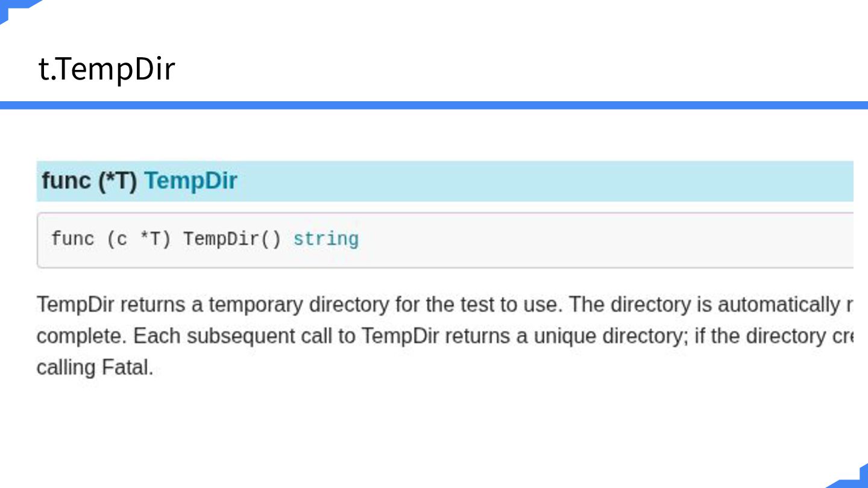Click the bottom-right blue corner decoration
868x488 pixels.
[851, 476]
